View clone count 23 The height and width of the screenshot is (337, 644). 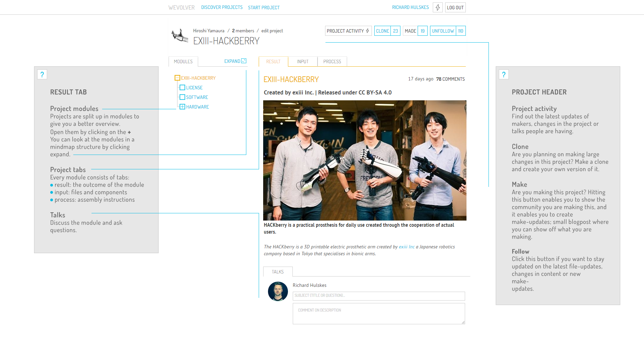(396, 31)
